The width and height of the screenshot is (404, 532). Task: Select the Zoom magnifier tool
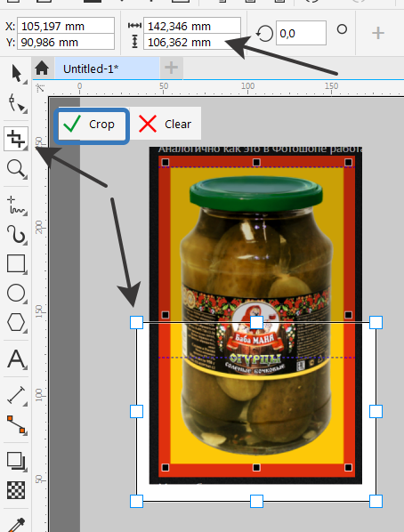(x=16, y=169)
